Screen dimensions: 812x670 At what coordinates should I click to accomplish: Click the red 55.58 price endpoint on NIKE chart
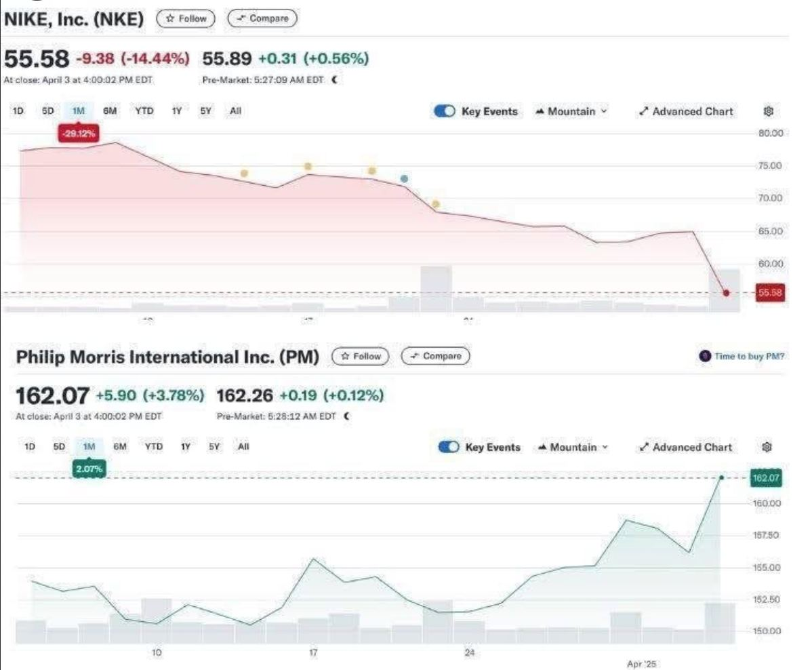(x=726, y=293)
